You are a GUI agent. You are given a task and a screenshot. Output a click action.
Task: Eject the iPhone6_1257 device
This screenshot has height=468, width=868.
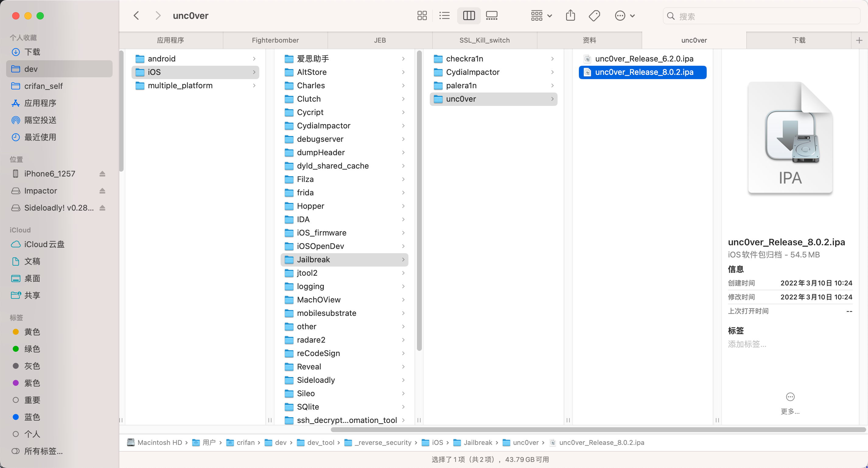point(103,173)
